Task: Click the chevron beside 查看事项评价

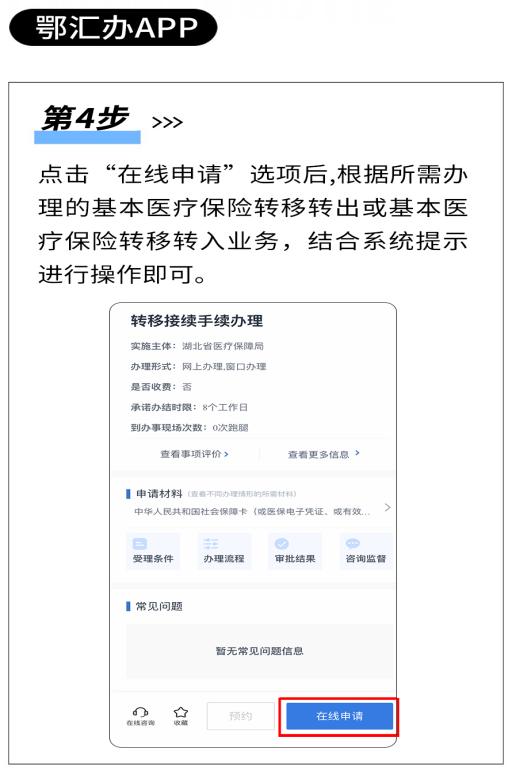Action: pos(226,454)
